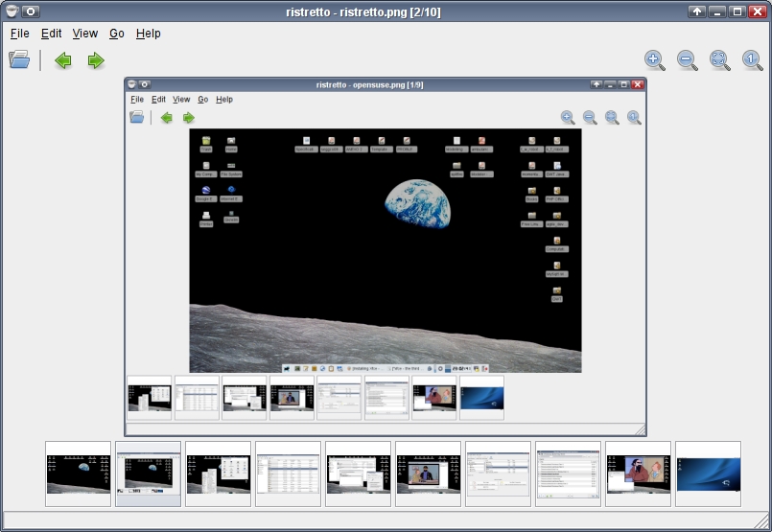Open the Edit menu in main menu bar
Viewport: 772px width, 532px height.
click(51, 34)
